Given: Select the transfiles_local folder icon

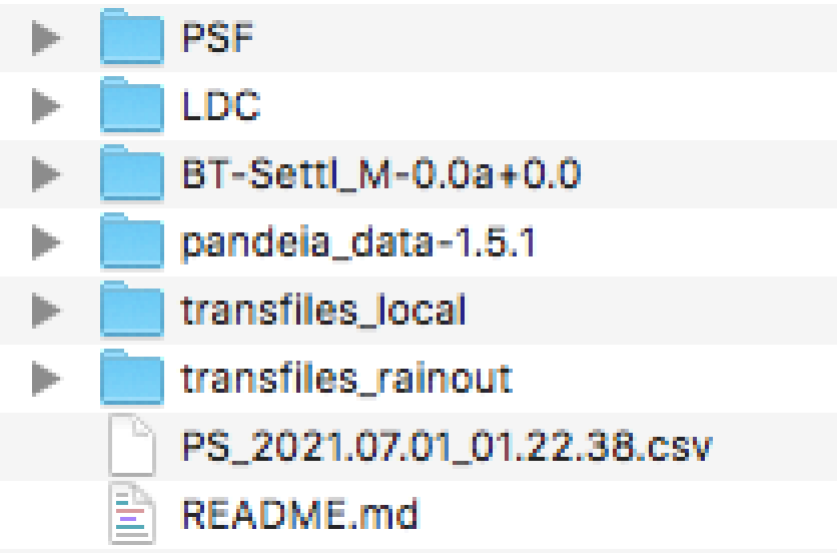Looking at the screenshot, I should pos(131,309).
